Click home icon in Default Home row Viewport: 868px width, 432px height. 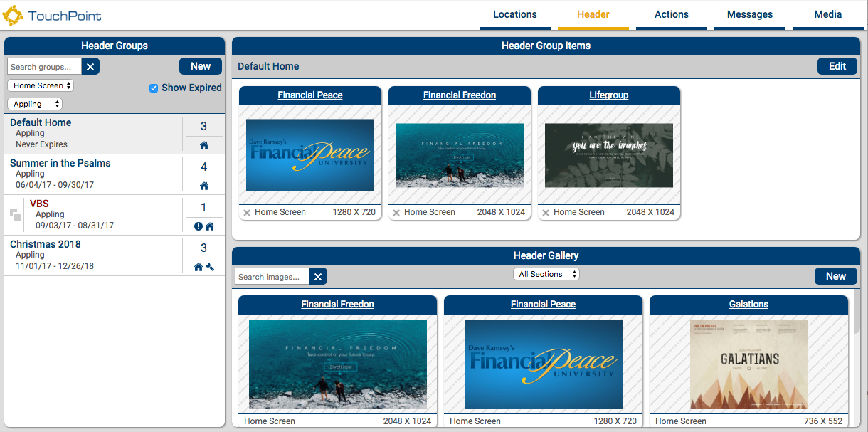(204, 145)
